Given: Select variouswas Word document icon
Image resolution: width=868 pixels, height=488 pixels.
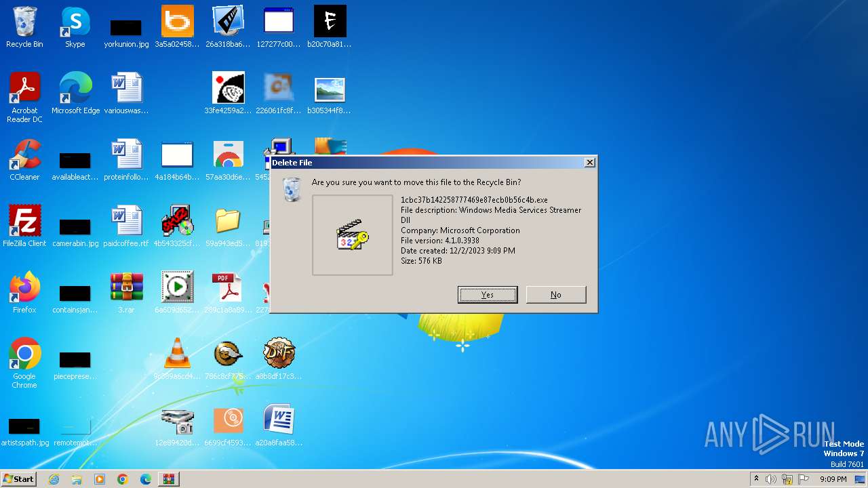Looking at the screenshot, I should pyautogui.click(x=126, y=94).
